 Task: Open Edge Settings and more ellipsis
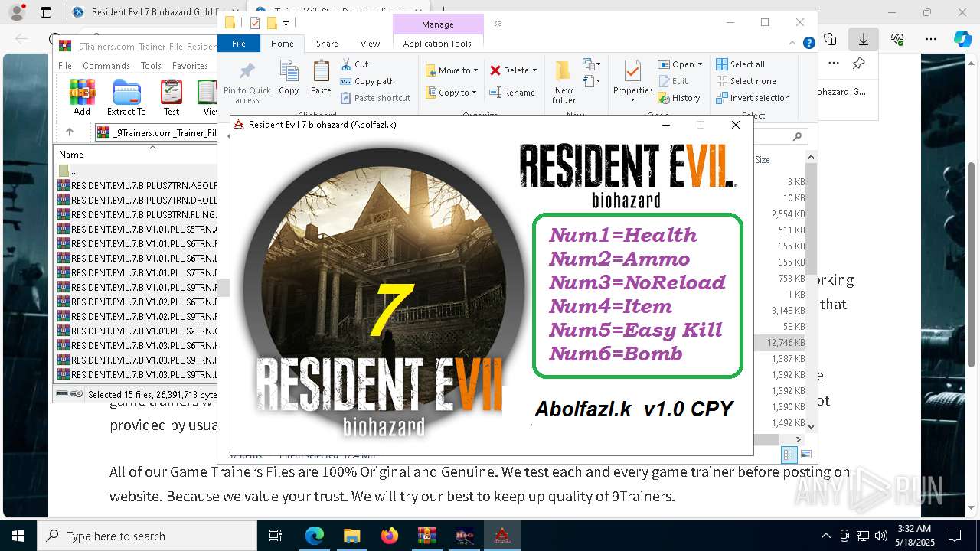(x=930, y=39)
